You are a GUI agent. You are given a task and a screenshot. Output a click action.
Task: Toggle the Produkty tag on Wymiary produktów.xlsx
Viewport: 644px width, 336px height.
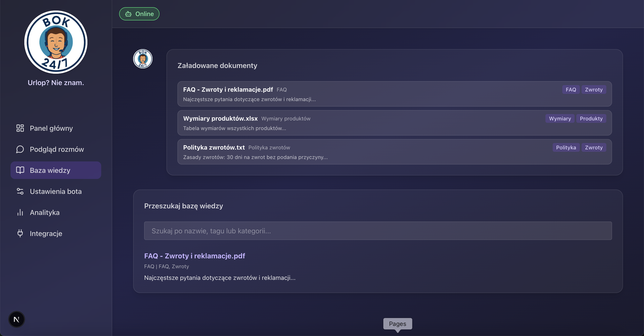point(591,118)
